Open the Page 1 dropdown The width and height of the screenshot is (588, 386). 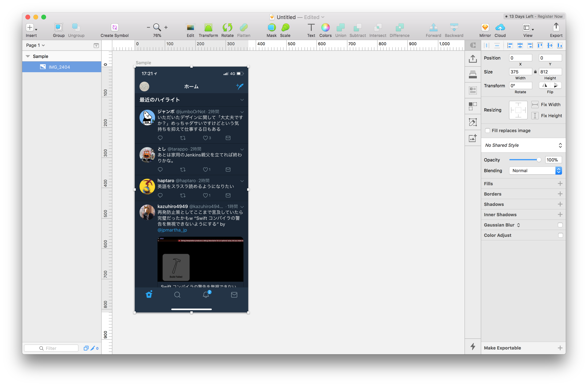(35, 45)
